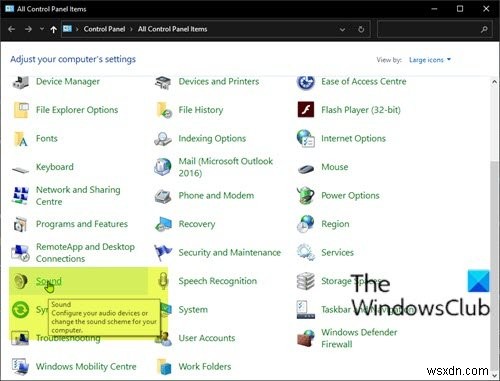Open Power Options battery icon
Viewport: 500px width, 381px height.
click(306, 195)
